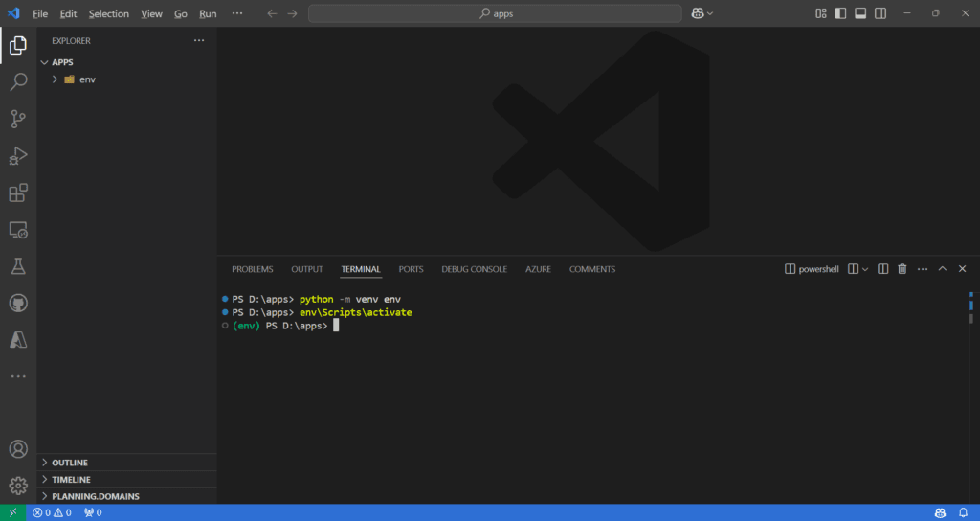This screenshot has height=521, width=980.
Task: Go back with the navigation arrow
Action: coord(272,13)
